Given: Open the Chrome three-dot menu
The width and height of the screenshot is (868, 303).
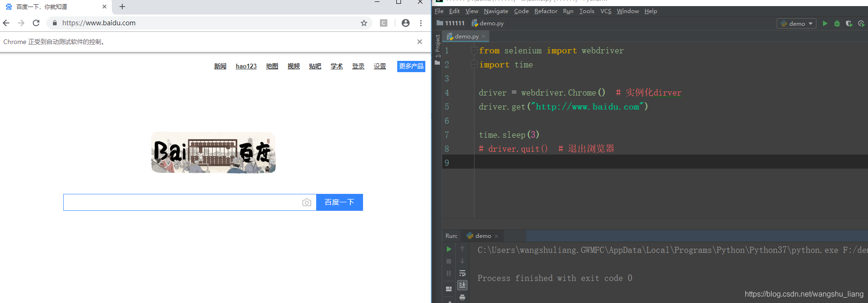Looking at the screenshot, I should point(421,23).
